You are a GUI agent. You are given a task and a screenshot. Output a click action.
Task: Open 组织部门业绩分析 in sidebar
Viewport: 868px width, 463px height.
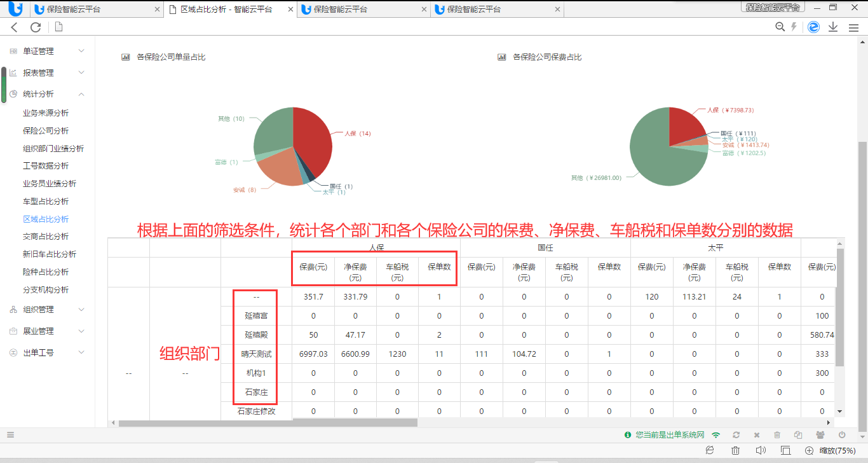point(53,149)
